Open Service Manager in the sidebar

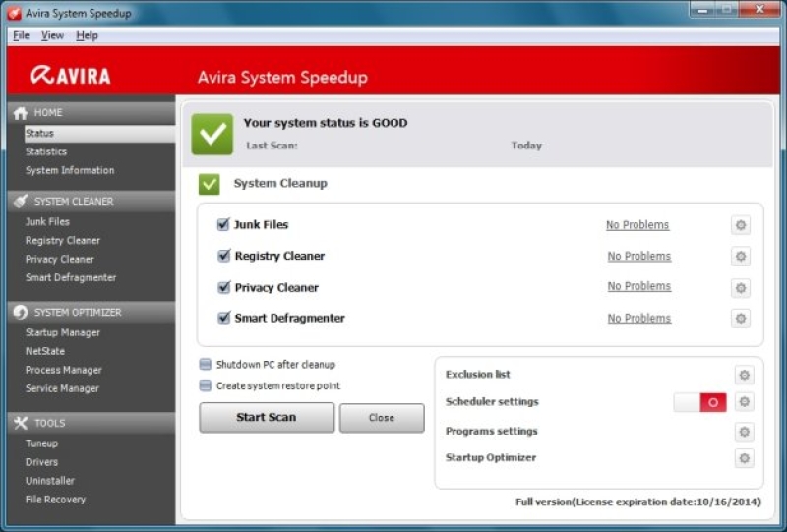point(62,388)
